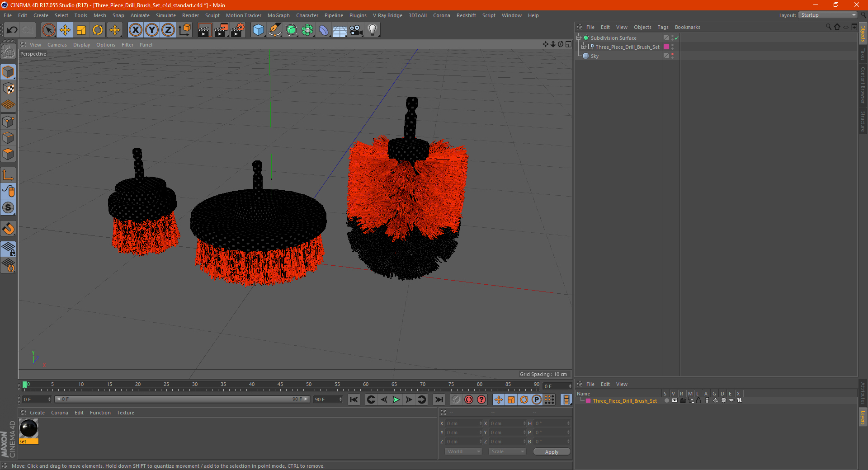Click the X position input field

(x=463, y=423)
